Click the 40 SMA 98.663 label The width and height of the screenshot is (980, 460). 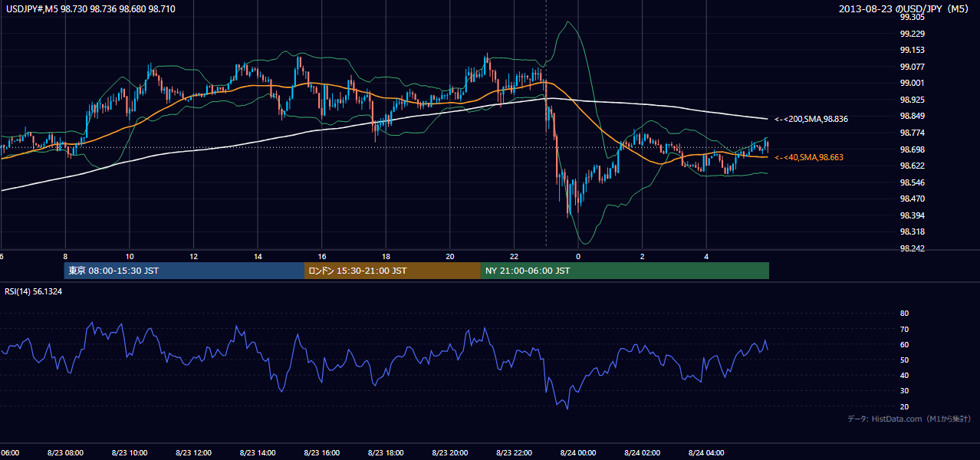tap(809, 157)
